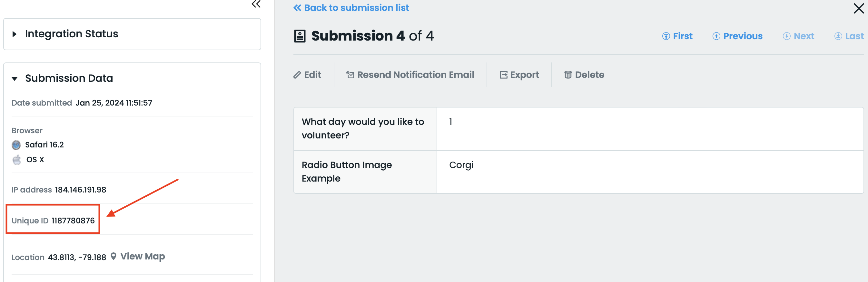Click the Previous submission arrow icon

click(716, 36)
